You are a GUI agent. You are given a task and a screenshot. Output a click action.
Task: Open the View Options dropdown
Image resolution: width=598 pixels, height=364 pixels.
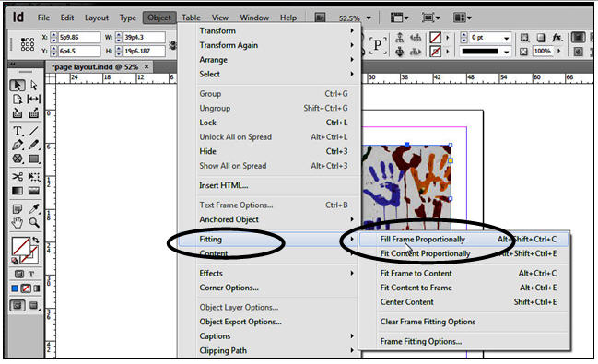(x=399, y=18)
